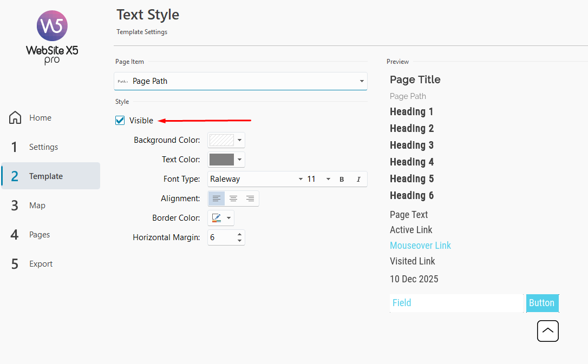588x364 pixels.
Task: Click the WebSite X5 Pro logo
Action: [x=52, y=37]
